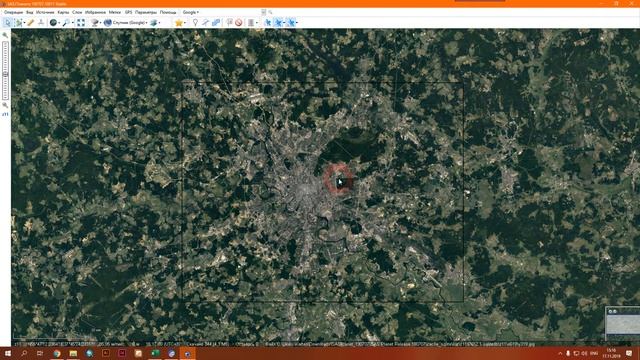640x360 pixels.
Task: Click the magnifier zoom tool in toolbar
Action: point(66,22)
